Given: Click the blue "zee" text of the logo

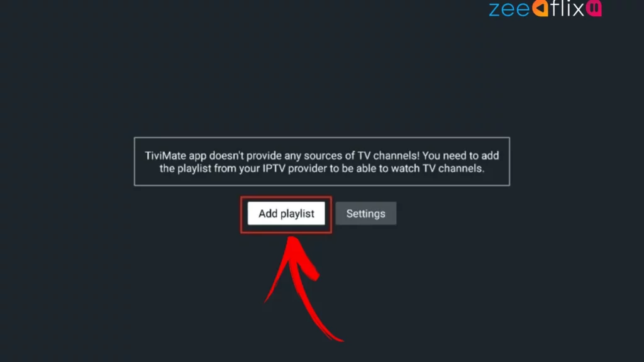Looking at the screenshot, I should pos(509,10).
